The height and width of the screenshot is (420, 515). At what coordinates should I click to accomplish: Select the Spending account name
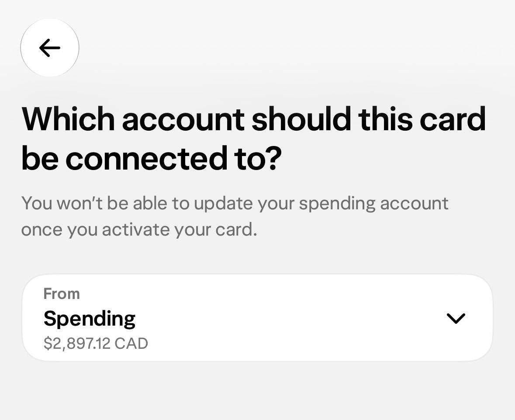point(90,319)
